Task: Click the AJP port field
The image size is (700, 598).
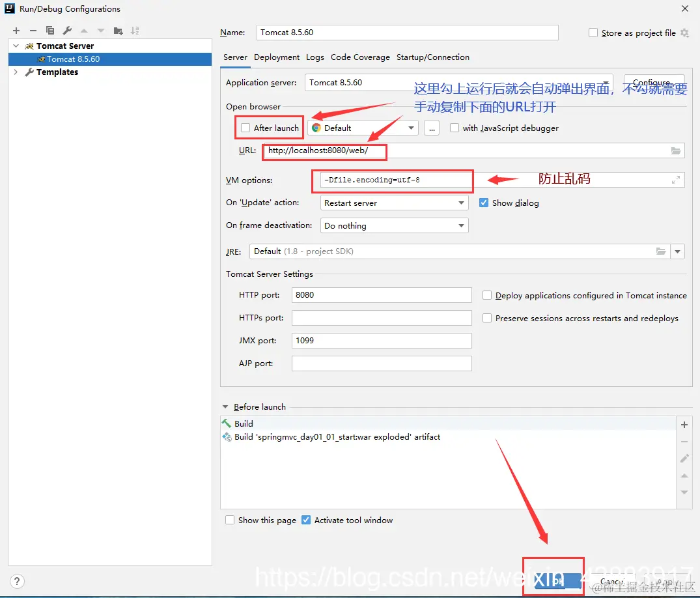Action: tap(382, 363)
